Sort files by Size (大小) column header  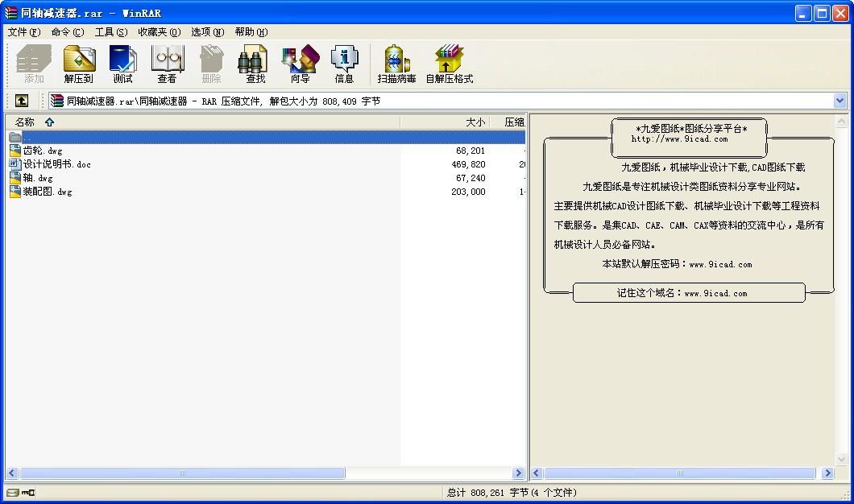[x=475, y=122]
